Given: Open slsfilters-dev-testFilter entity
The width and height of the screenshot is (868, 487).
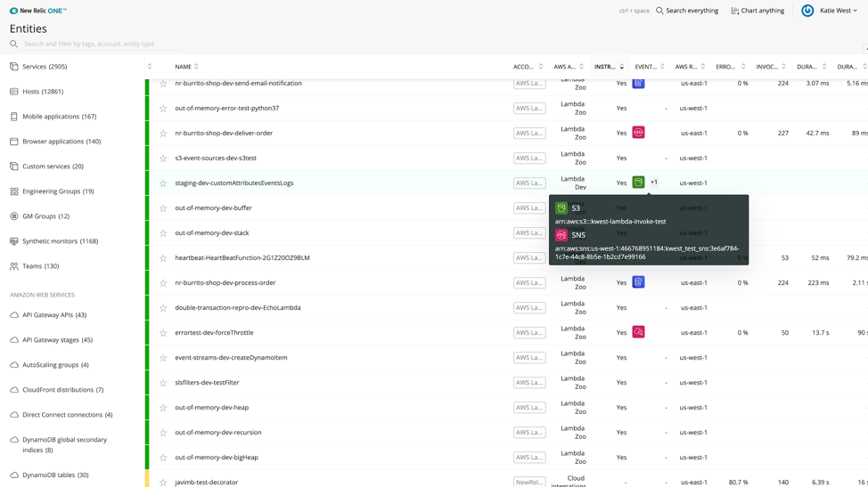Looking at the screenshot, I should (207, 382).
